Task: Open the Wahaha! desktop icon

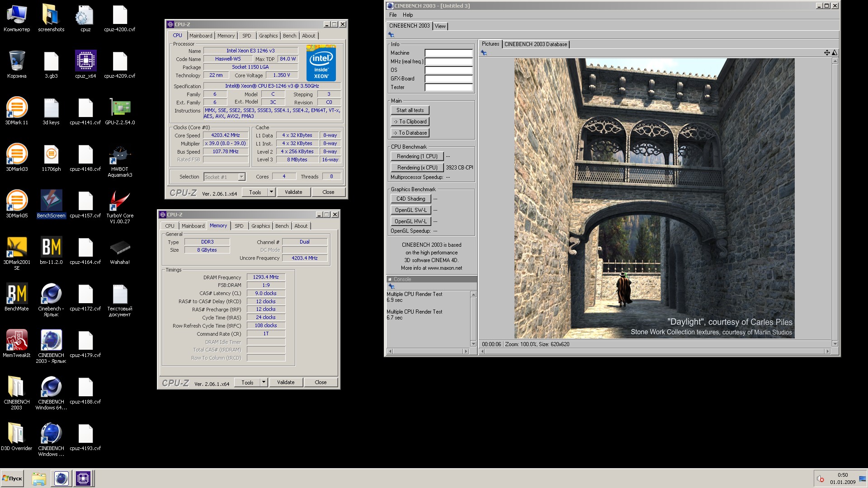Action: pos(120,251)
